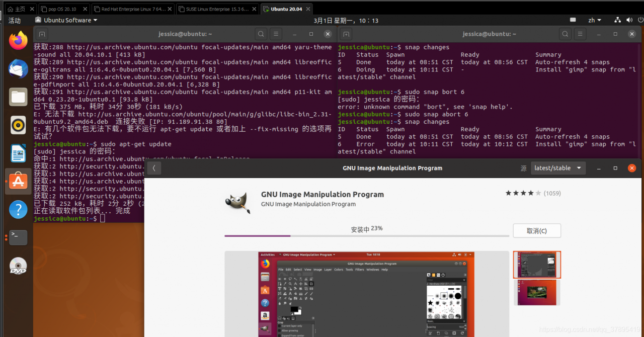The image size is (644, 337).
Task: Click the 安装中 23% install status text
Action: pyautogui.click(x=367, y=229)
